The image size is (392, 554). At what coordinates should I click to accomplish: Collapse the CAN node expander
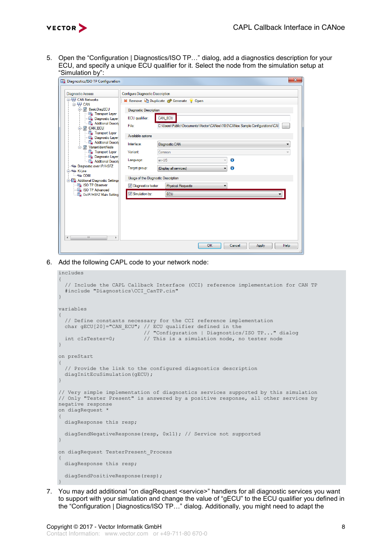[74, 104]
